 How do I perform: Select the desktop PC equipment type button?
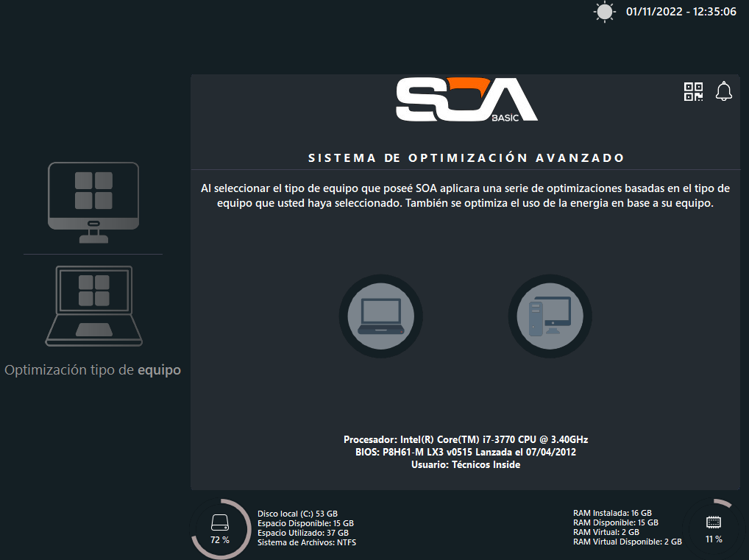tap(550, 316)
